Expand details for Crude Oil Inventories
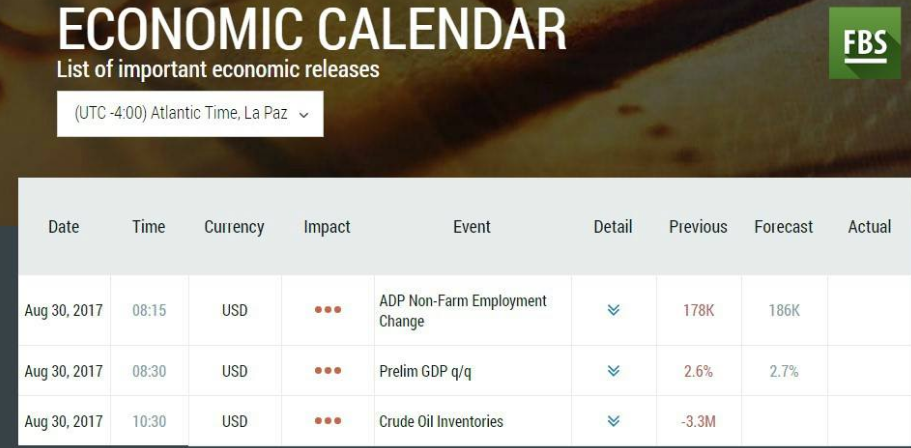 point(614,421)
